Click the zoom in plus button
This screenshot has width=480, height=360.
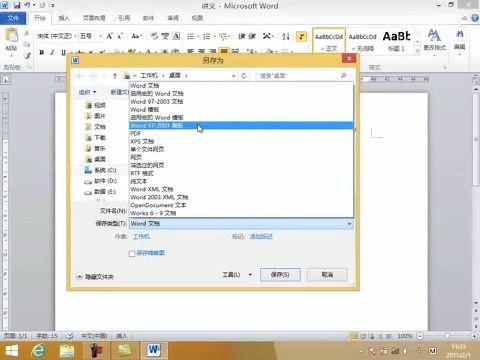coord(474,336)
